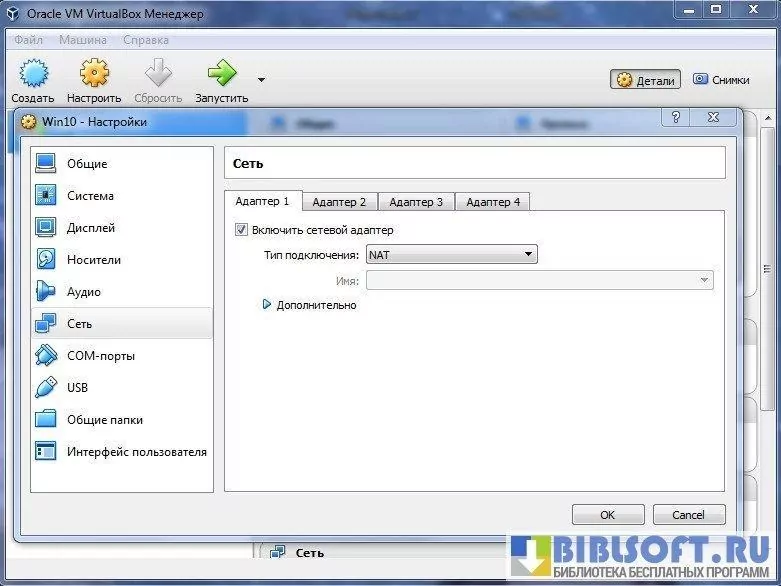Uncheck Включить сетевой адаптер checkbox
Viewport: 781px width, 586px height.
(x=241, y=230)
